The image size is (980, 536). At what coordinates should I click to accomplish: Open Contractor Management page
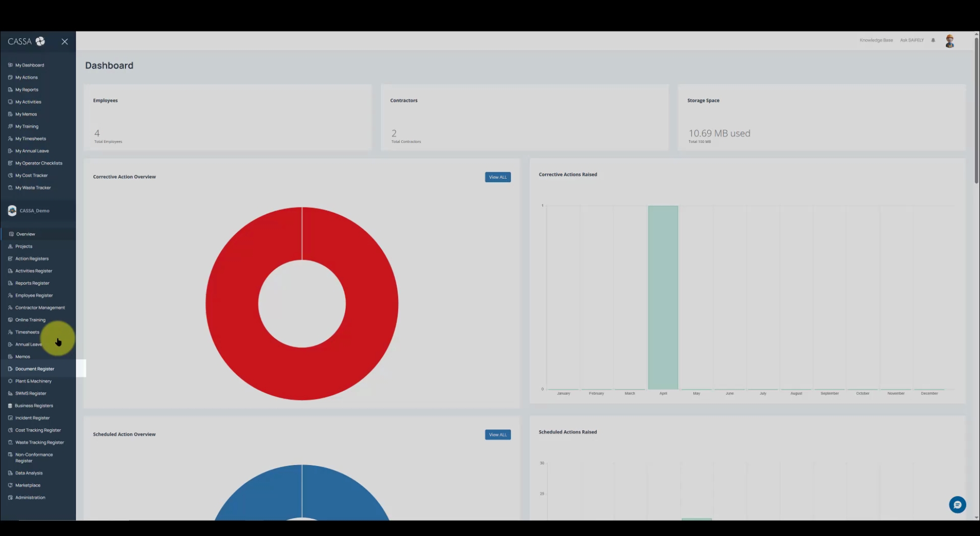[x=40, y=308]
